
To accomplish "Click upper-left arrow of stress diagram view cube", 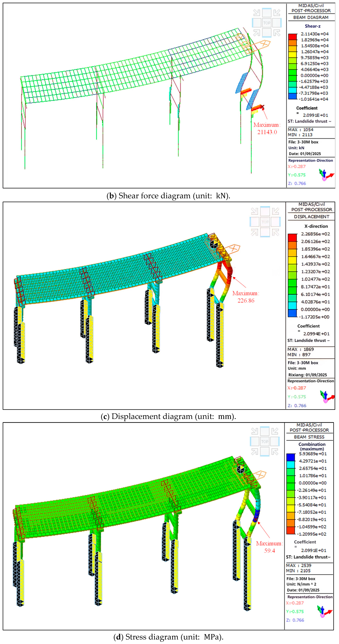I will pos(255,431).
